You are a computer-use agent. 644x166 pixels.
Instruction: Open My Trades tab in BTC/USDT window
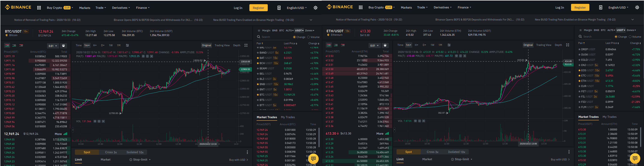(288, 117)
